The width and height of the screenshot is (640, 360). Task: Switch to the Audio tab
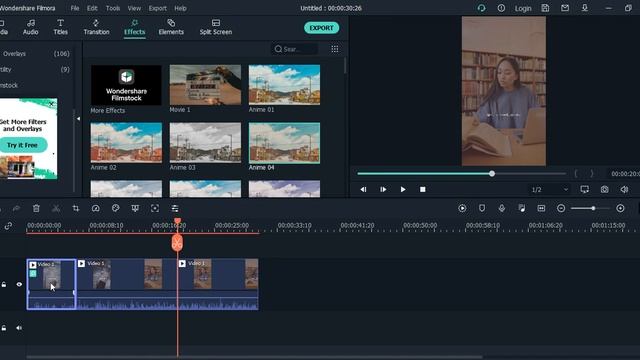click(31, 27)
